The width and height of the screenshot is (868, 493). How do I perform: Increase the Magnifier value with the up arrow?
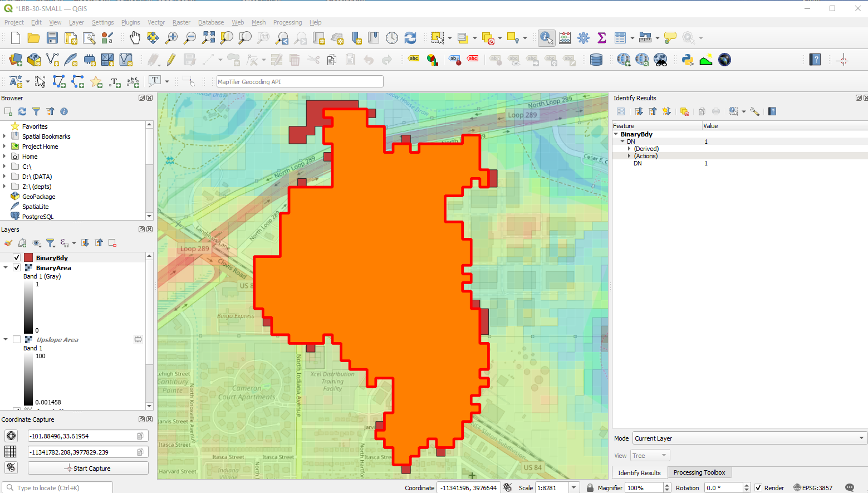click(667, 485)
